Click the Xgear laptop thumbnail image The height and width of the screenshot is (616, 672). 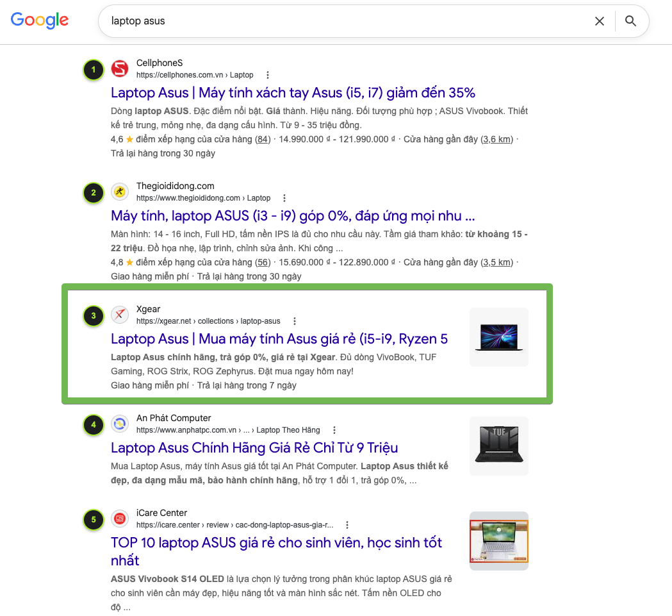click(499, 337)
